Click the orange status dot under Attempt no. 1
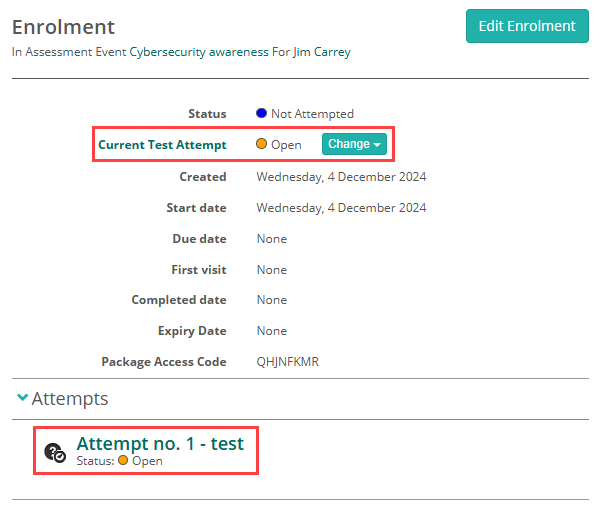This screenshot has height=507, width=600. [123, 461]
